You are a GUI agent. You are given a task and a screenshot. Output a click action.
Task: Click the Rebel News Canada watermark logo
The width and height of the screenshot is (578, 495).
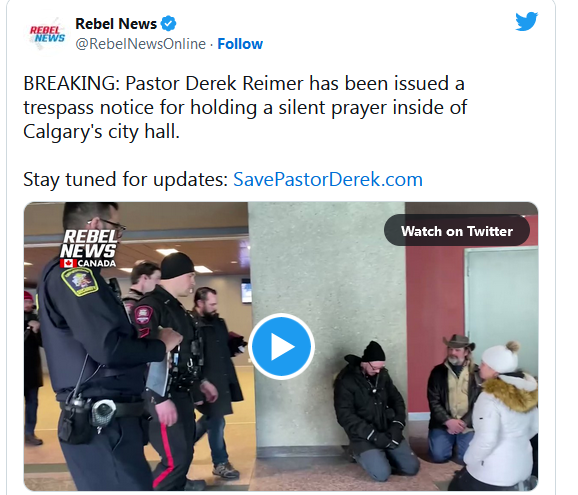(x=88, y=248)
